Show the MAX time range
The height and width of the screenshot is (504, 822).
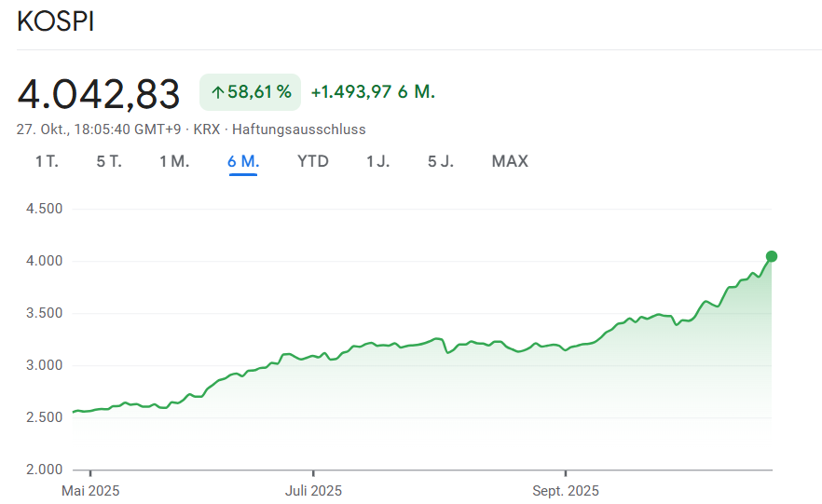point(510,161)
